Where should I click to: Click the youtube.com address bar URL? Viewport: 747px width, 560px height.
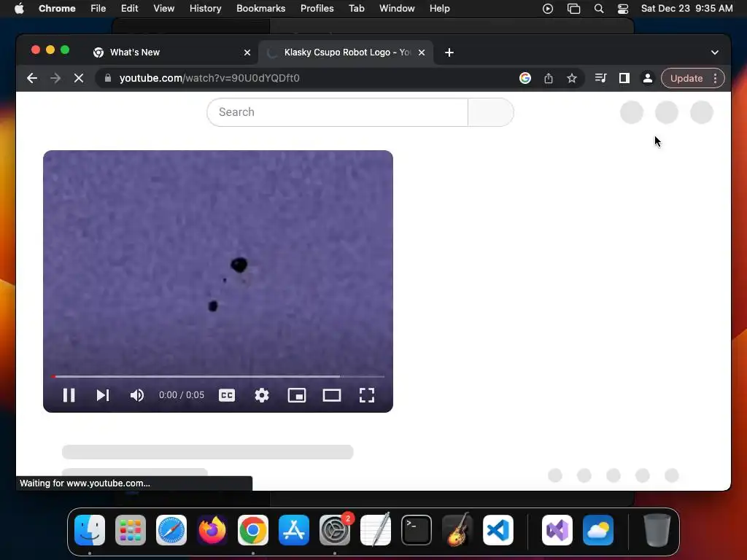(x=209, y=78)
